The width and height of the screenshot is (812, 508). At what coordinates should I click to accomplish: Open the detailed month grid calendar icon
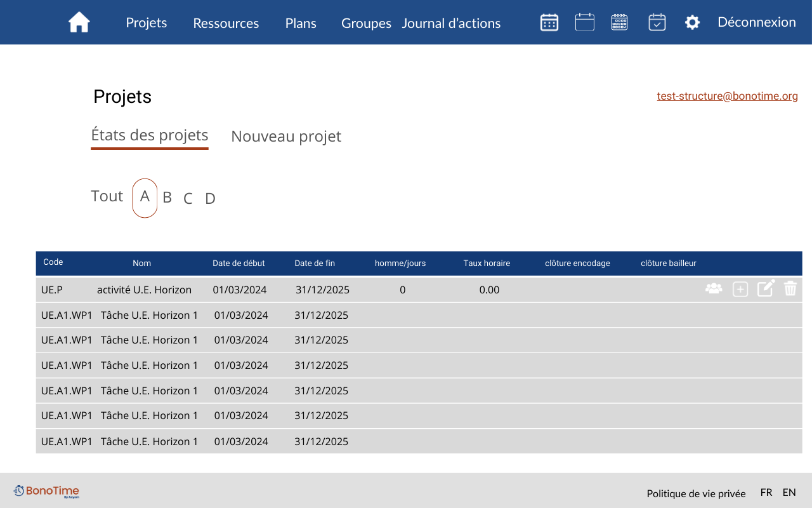619,22
